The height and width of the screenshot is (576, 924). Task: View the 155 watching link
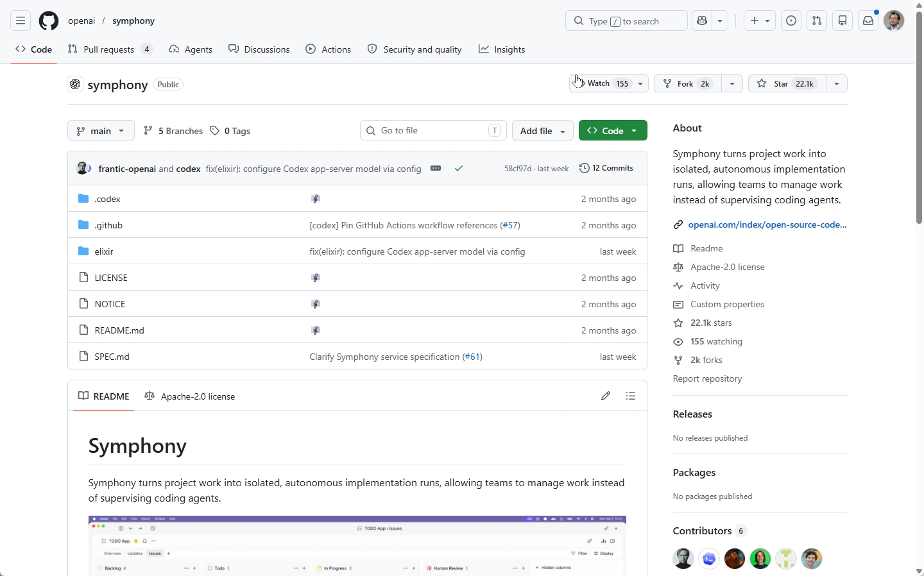pyautogui.click(x=708, y=341)
